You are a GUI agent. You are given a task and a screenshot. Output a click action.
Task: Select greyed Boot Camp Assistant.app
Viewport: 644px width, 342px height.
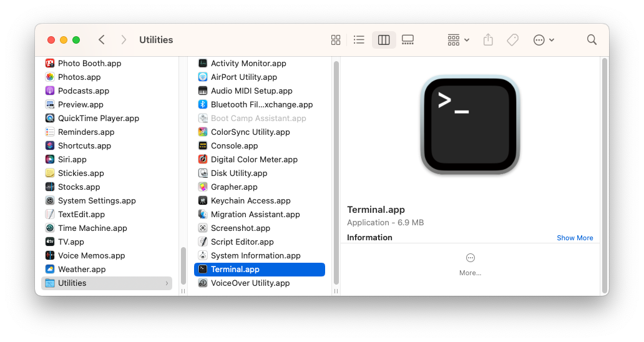coord(258,118)
